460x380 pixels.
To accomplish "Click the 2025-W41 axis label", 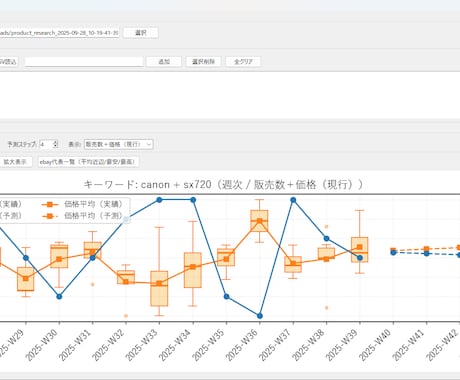I will tap(409, 345).
